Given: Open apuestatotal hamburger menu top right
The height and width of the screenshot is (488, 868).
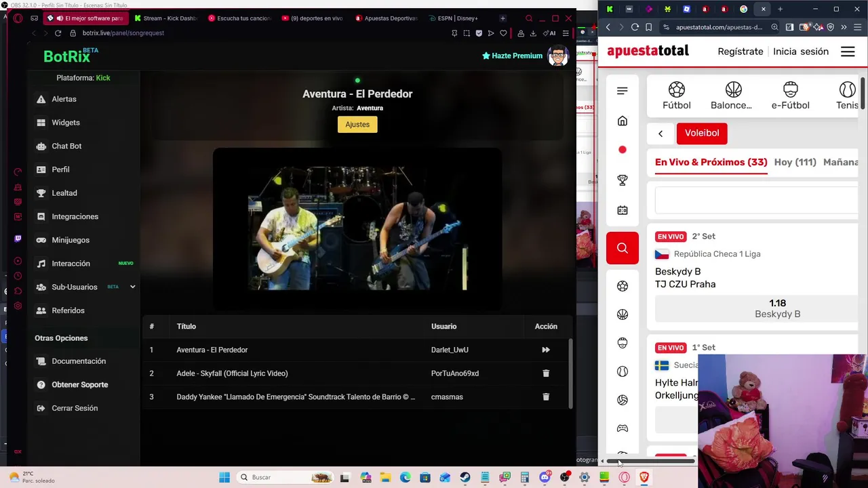Looking at the screenshot, I should (848, 52).
